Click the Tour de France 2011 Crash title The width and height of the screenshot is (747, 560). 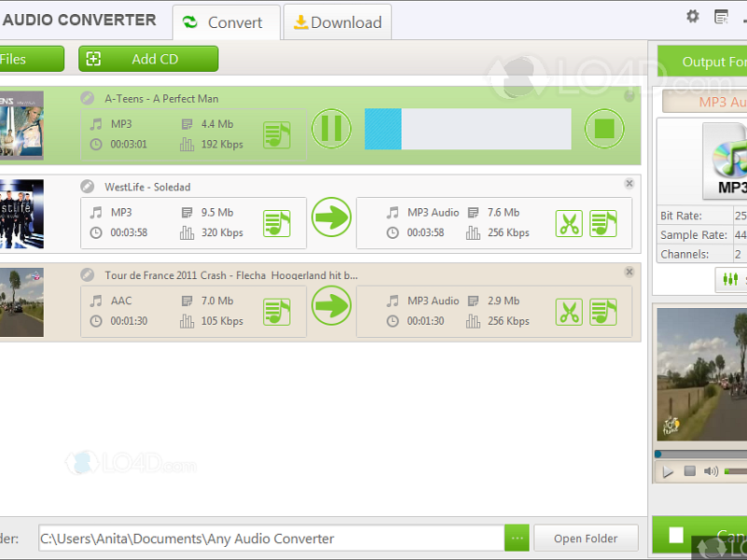point(231,275)
